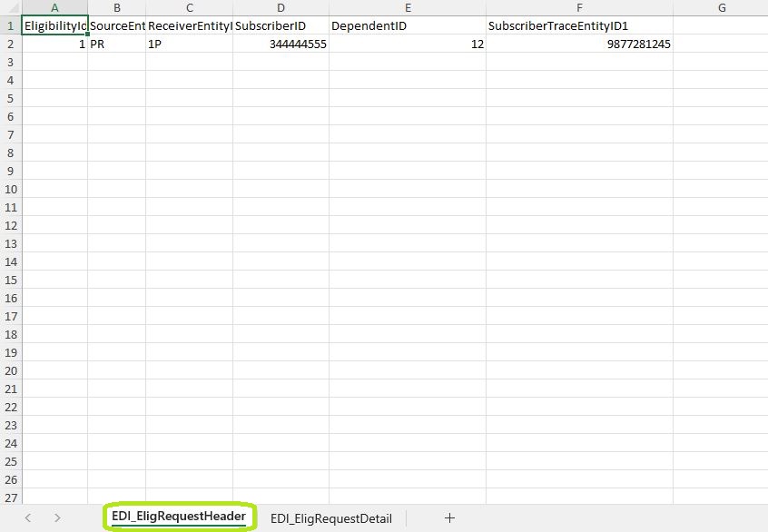Select the cell with value 9877281245

[579, 44]
